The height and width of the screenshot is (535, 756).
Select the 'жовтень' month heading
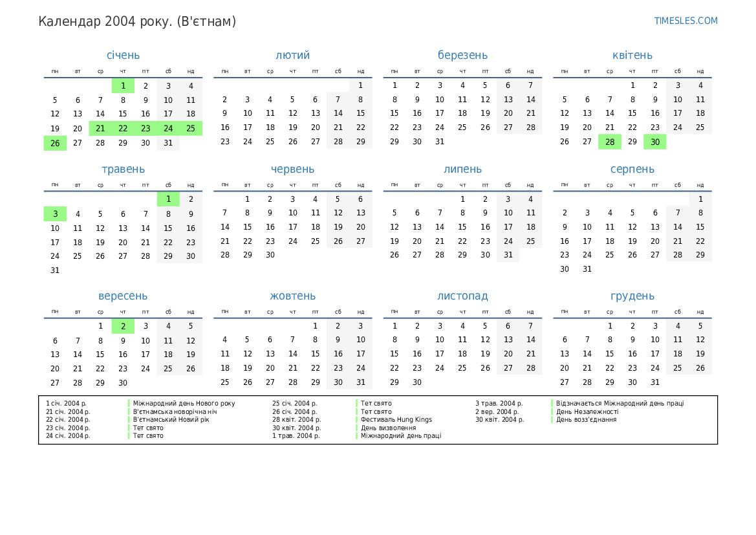click(293, 296)
